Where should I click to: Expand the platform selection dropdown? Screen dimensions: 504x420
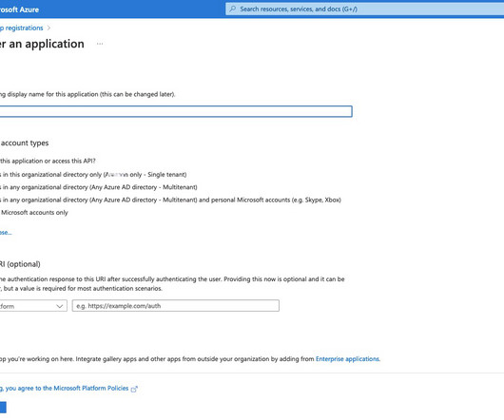tap(33, 306)
